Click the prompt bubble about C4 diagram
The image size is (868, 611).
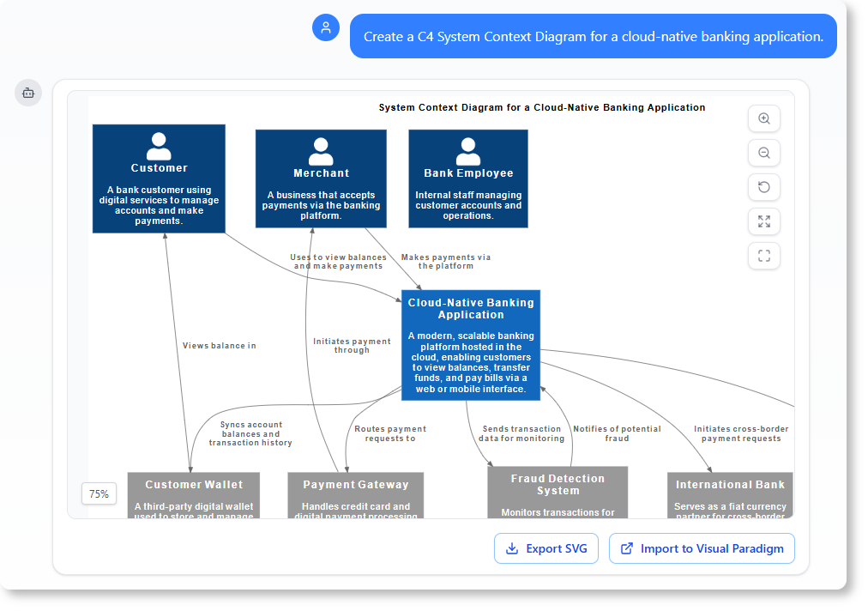click(x=594, y=36)
